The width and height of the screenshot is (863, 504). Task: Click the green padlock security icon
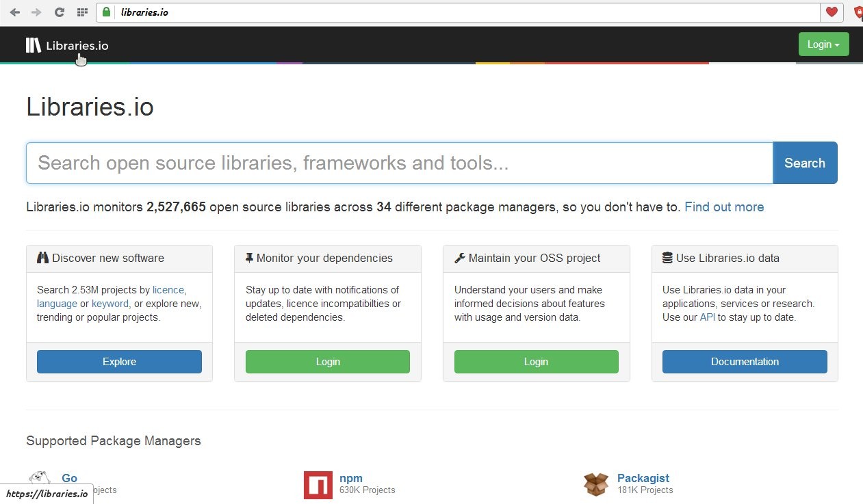(x=106, y=12)
